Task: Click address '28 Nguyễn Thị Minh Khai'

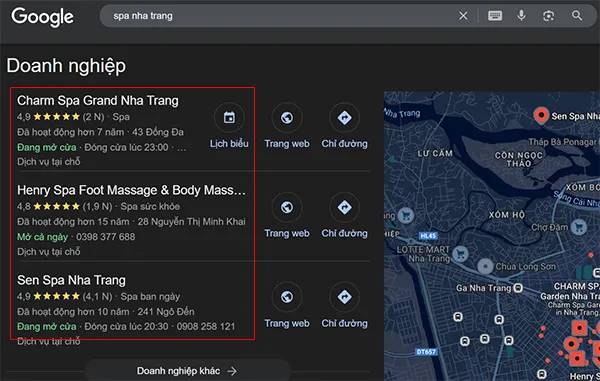Action: 191,221
